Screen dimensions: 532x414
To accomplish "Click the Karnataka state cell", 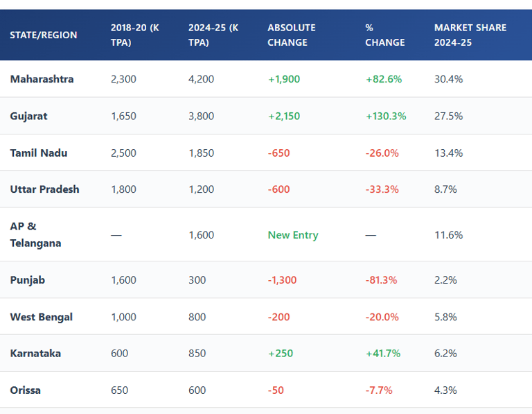I will click(x=35, y=354).
